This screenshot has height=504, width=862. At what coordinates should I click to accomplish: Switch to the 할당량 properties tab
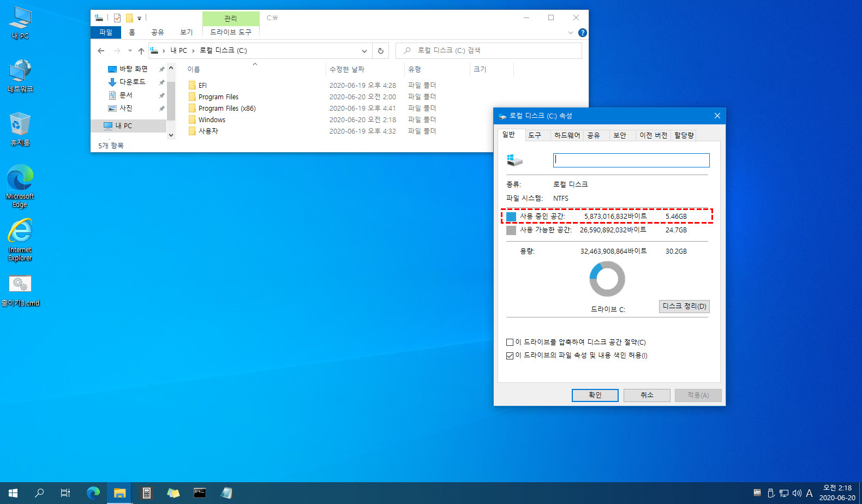pos(684,135)
